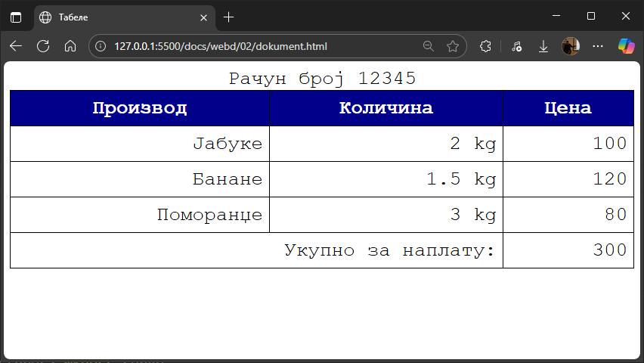The image size is (644, 363).
Task: Open the Copilot icon in toolbar
Action: click(627, 46)
